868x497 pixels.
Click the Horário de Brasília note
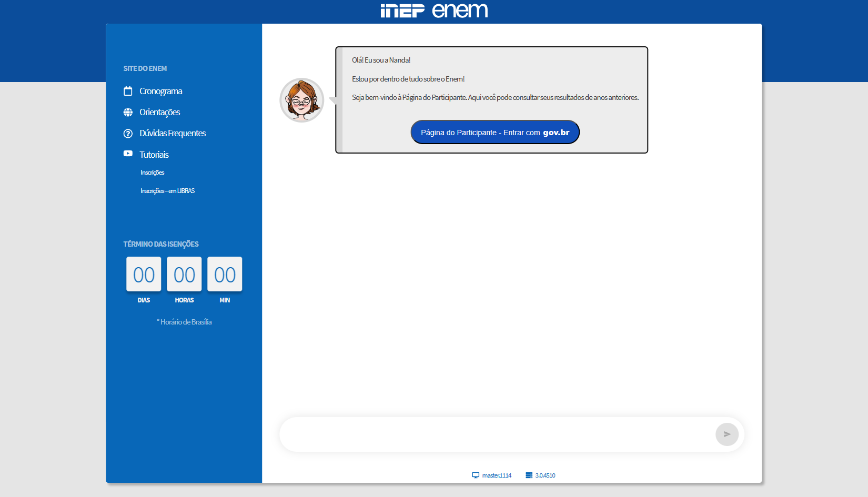[184, 322]
